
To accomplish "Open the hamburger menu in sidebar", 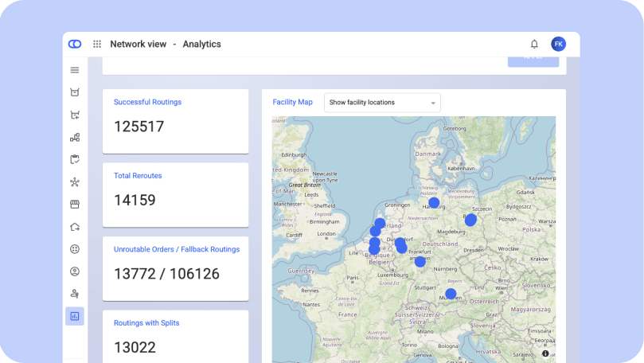I will pos(75,70).
